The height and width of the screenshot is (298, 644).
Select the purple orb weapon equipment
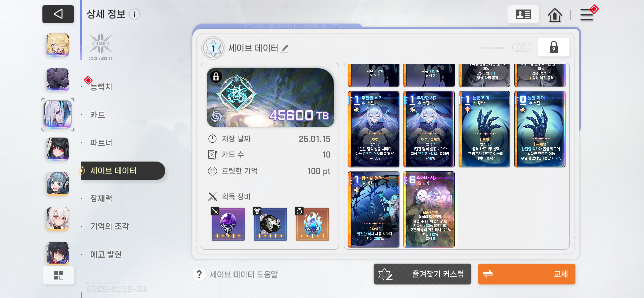pyautogui.click(x=228, y=224)
